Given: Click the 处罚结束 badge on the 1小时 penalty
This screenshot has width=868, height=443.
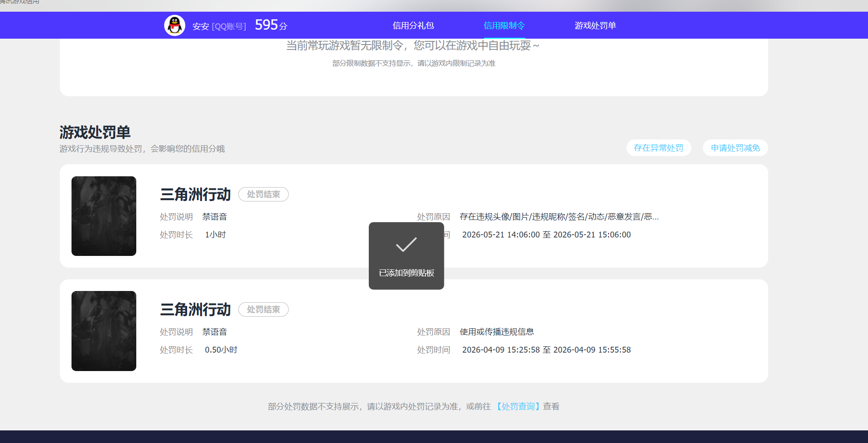Looking at the screenshot, I should (x=264, y=194).
